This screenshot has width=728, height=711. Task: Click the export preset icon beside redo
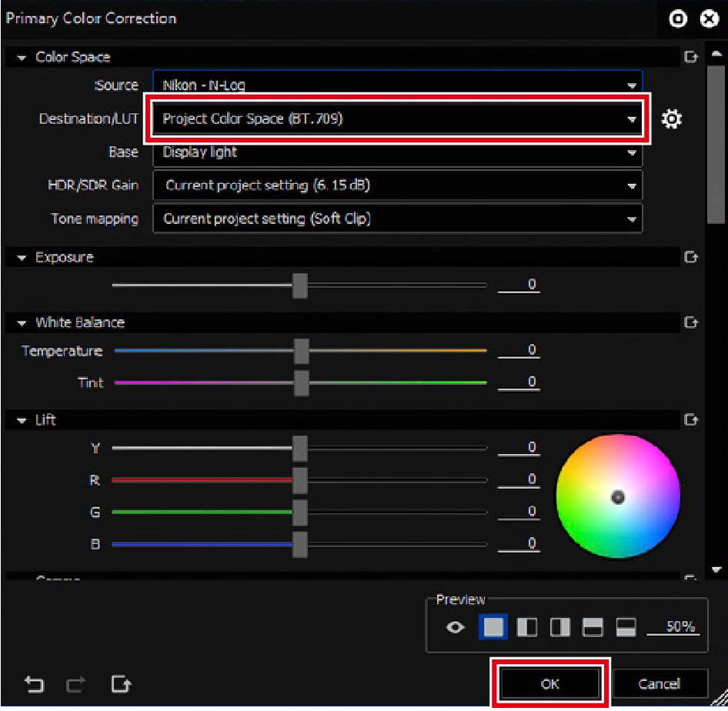pos(121,683)
